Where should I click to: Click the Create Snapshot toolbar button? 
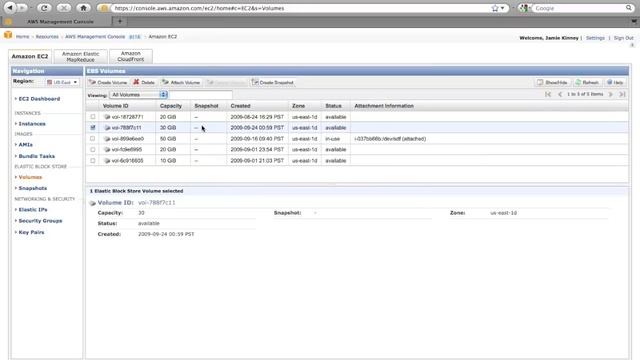273,82
